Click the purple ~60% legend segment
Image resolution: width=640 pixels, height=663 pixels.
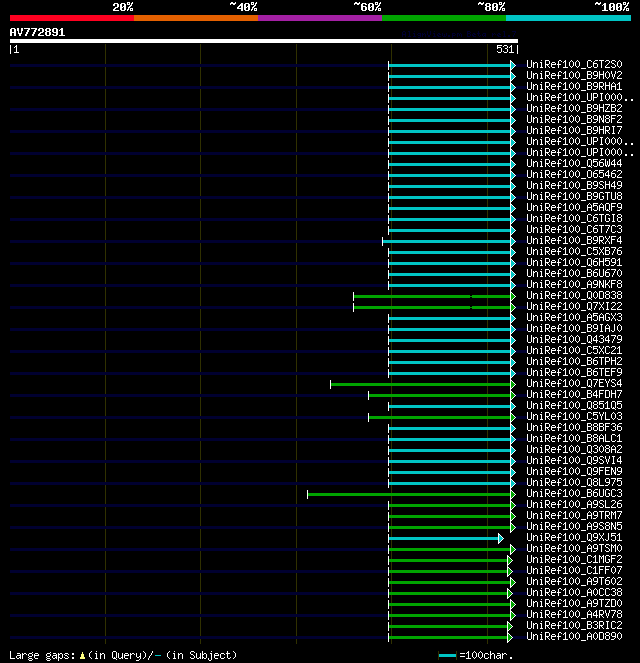point(320,18)
